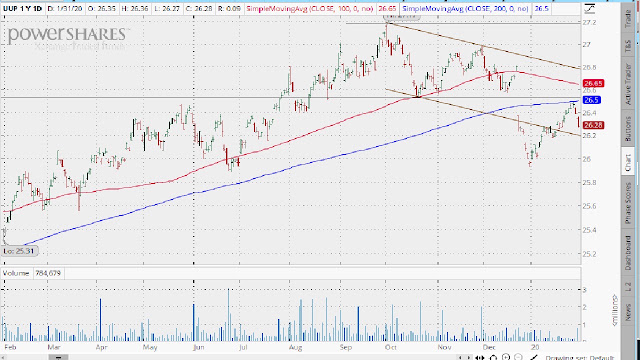Click the Oct time axis label
Image resolution: width=640 pixels, height=360 pixels.
[391, 347]
